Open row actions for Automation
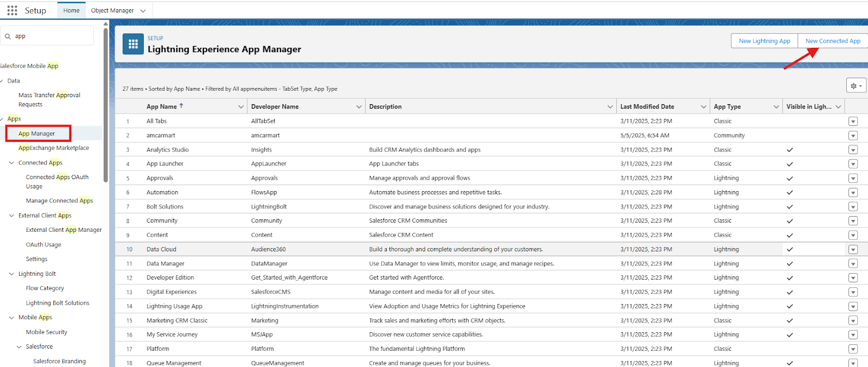The image size is (868, 367). pyautogui.click(x=853, y=193)
